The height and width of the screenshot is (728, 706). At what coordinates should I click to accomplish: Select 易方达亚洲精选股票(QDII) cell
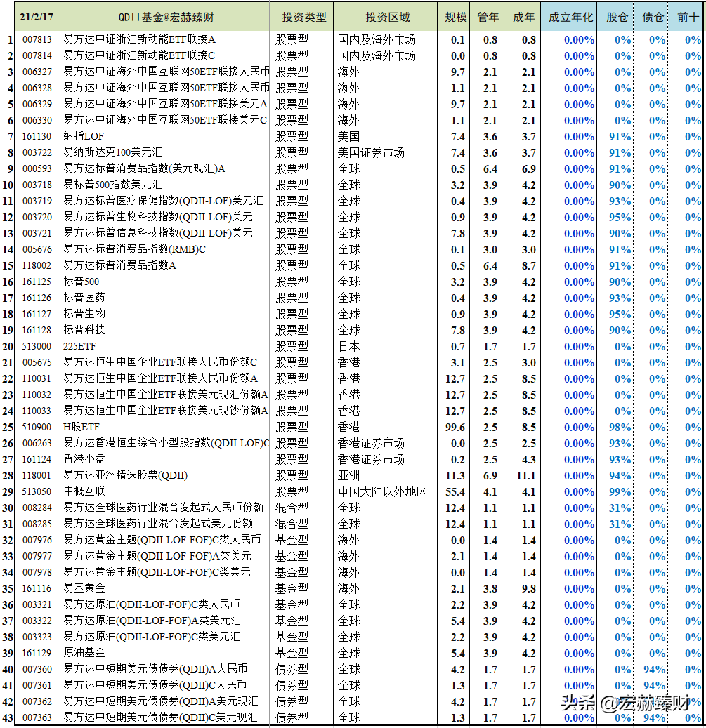pyautogui.click(x=126, y=475)
